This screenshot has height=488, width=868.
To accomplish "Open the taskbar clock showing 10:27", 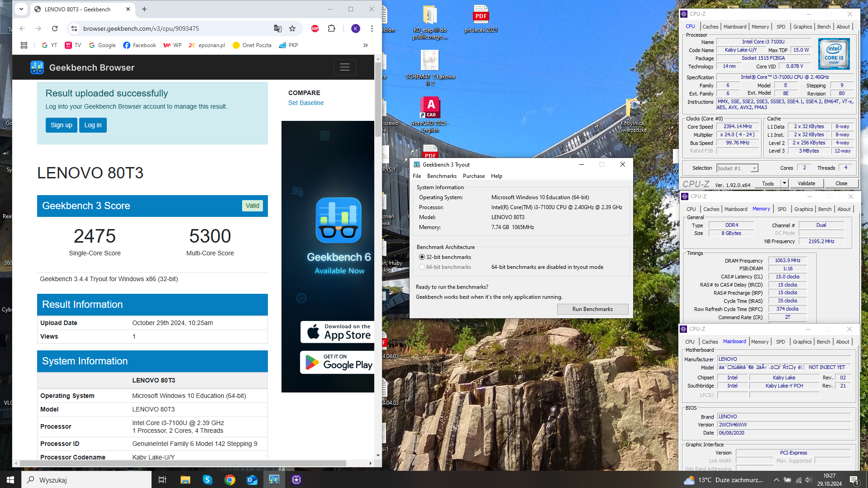I will pos(830,480).
